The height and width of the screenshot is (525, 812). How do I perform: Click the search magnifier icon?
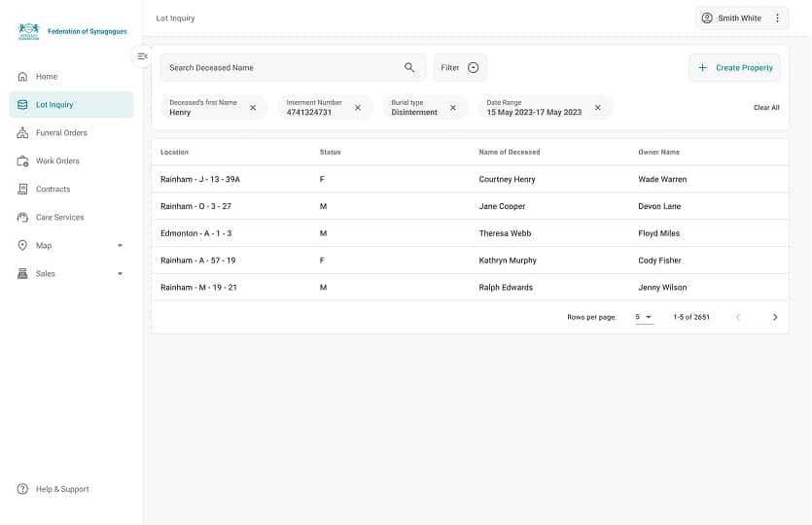[x=409, y=68]
